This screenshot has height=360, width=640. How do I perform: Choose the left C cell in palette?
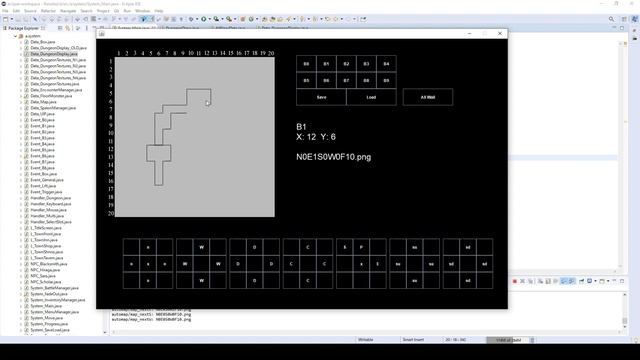(x=291, y=264)
